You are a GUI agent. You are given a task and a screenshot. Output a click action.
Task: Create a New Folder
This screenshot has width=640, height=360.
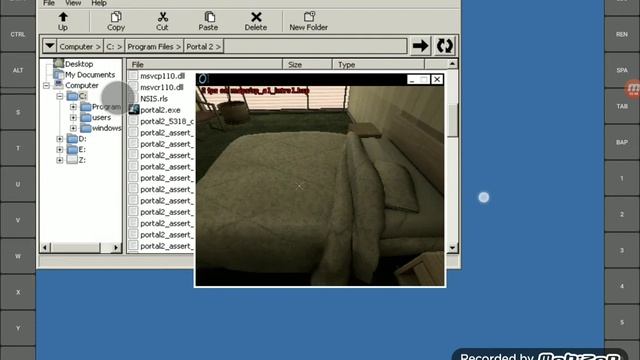pyautogui.click(x=309, y=21)
